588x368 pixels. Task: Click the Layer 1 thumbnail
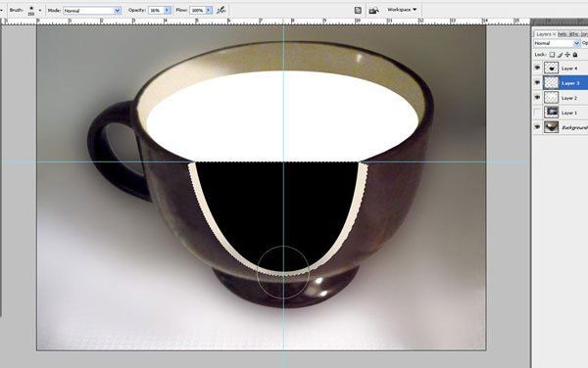(551, 112)
